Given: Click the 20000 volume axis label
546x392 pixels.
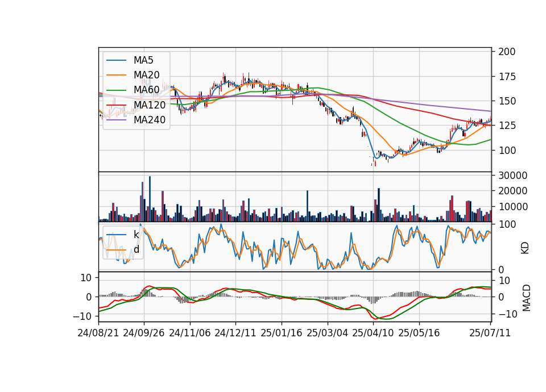Looking at the screenshot, I should (x=513, y=191).
